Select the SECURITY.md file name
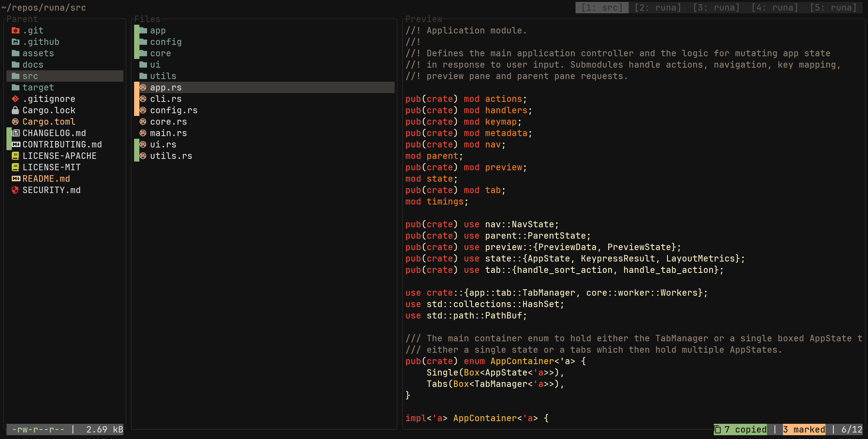 coord(52,190)
